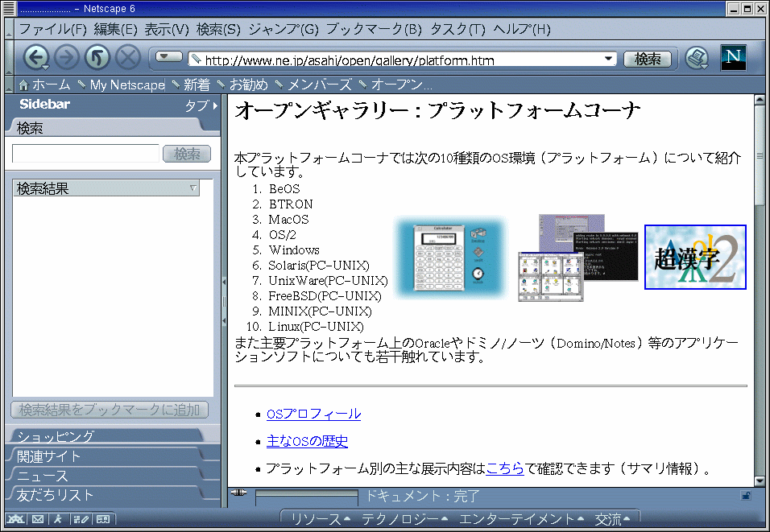Switch to the 検索 sidebar tab

[x=106, y=128]
